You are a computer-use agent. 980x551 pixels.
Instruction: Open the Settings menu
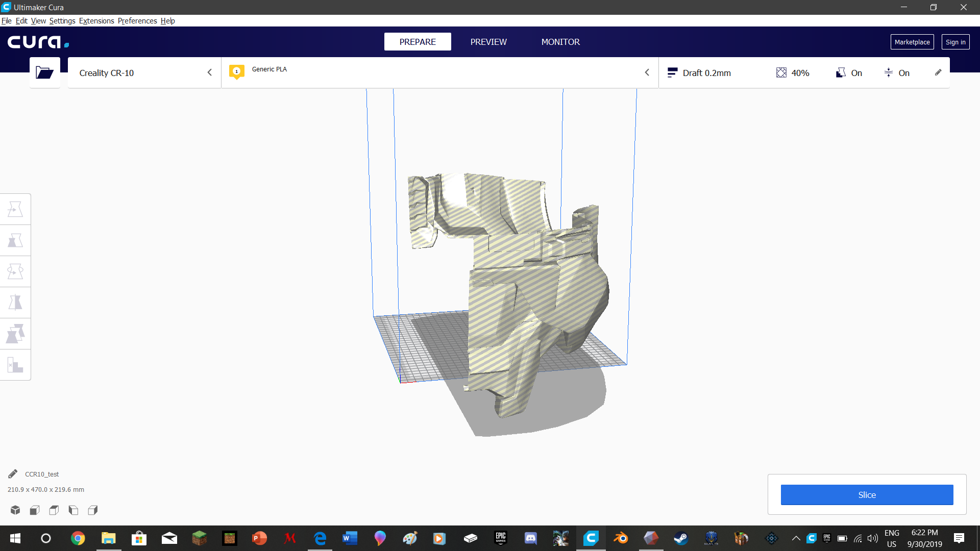[x=62, y=20]
